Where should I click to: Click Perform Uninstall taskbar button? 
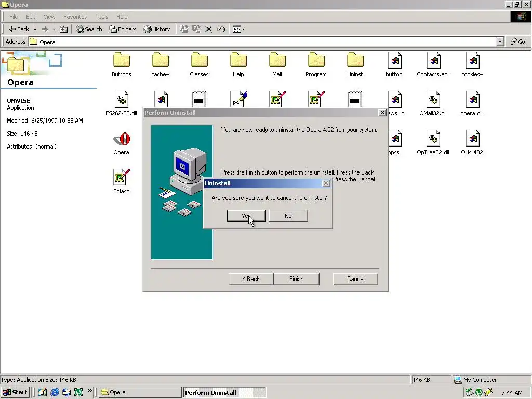pos(224,392)
